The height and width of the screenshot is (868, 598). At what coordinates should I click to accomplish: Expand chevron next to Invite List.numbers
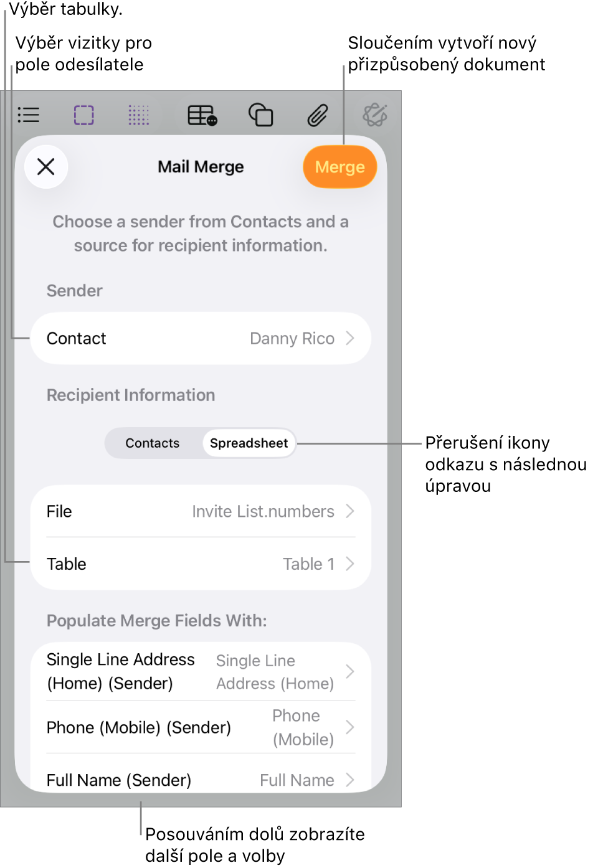point(350,511)
